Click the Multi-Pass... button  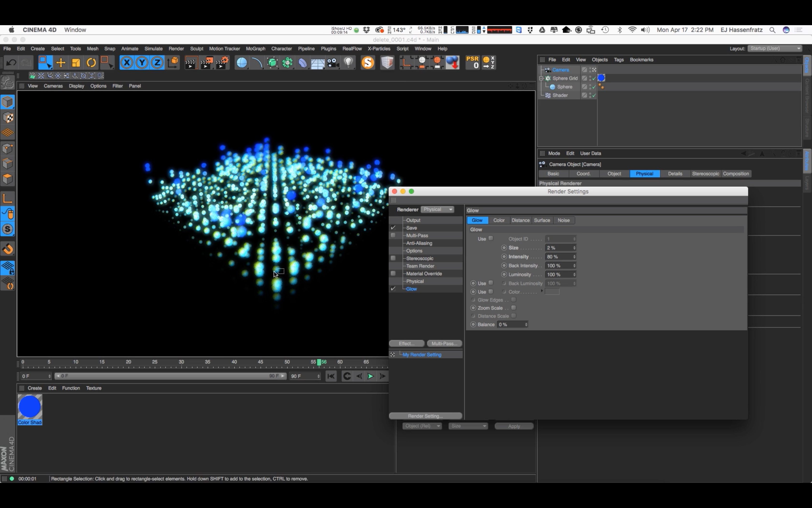(x=444, y=344)
